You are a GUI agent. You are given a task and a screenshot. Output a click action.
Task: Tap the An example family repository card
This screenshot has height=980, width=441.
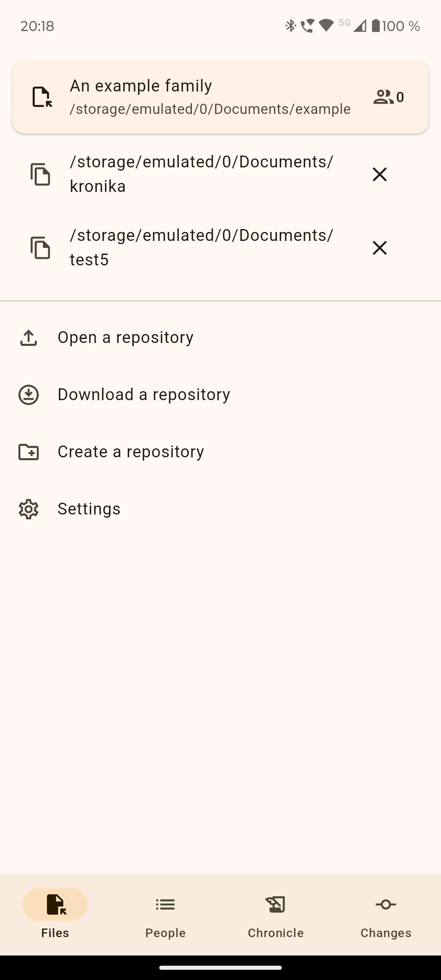[x=210, y=97]
